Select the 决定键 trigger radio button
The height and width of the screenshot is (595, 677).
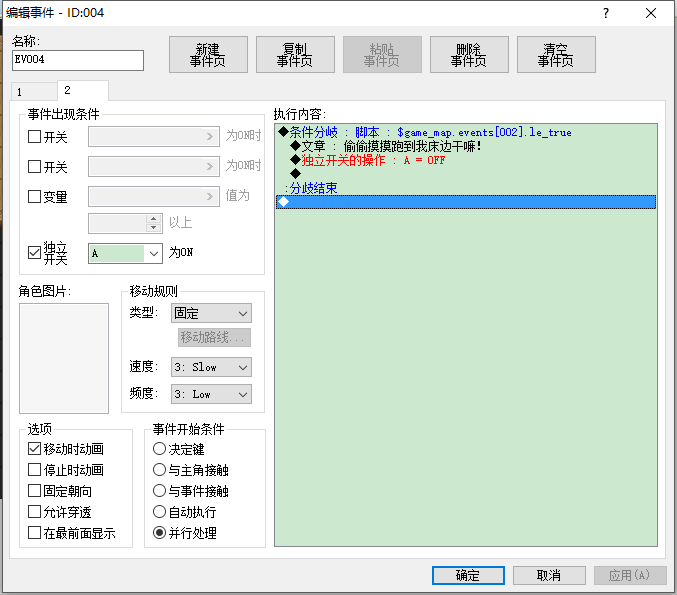[159, 449]
